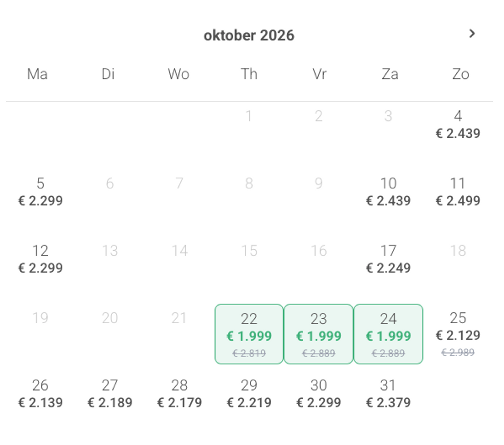504x445 pixels.
Task: Choose October 28 priced € 2.179
Action: pos(180,394)
